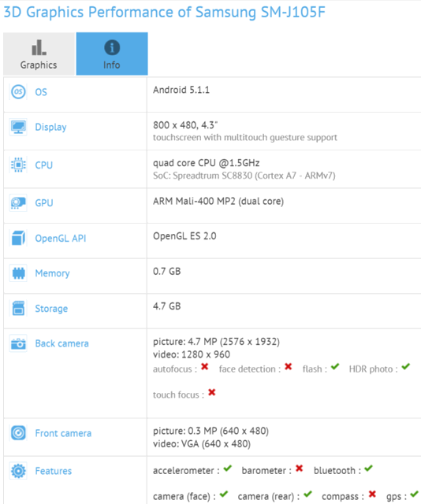The height and width of the screenshot is (504, 421).
Task: Click the info circle icon in the Info tab
Action: (112, 47)
